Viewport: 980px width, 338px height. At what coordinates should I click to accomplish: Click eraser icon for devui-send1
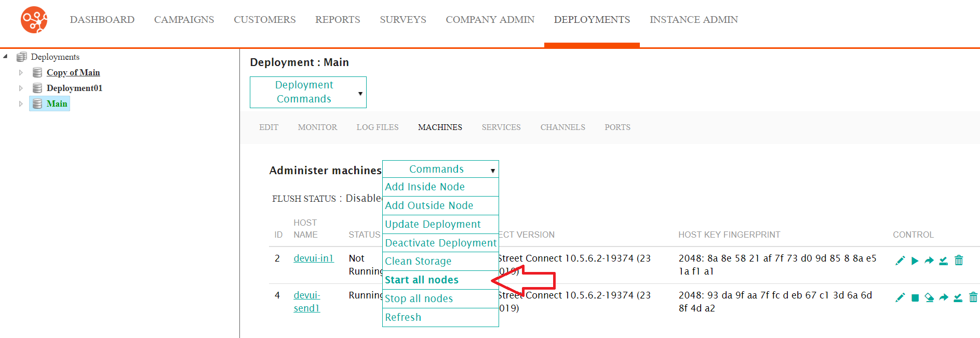929,297
